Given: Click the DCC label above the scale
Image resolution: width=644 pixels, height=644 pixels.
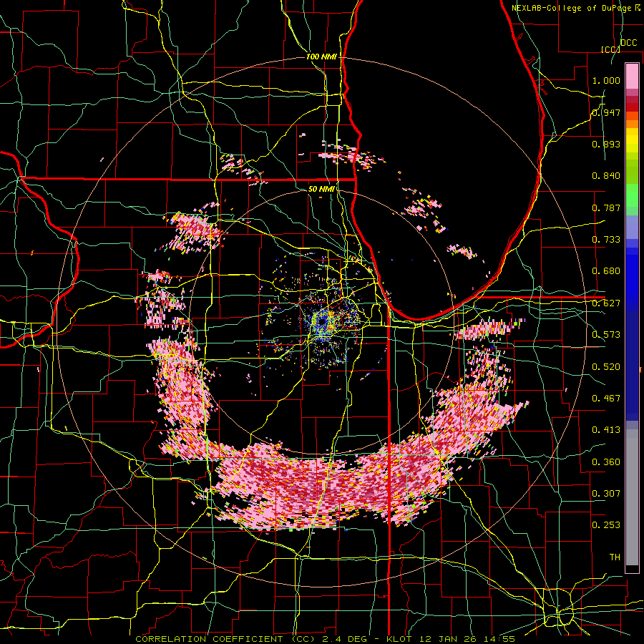Looking at the screenshot, I should click(x=628, y=43).
